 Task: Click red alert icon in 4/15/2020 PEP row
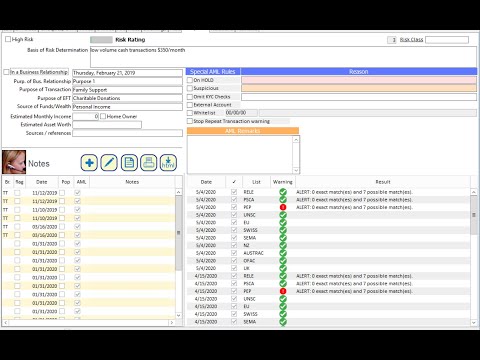pyautogui.click(x=283, y=291)
